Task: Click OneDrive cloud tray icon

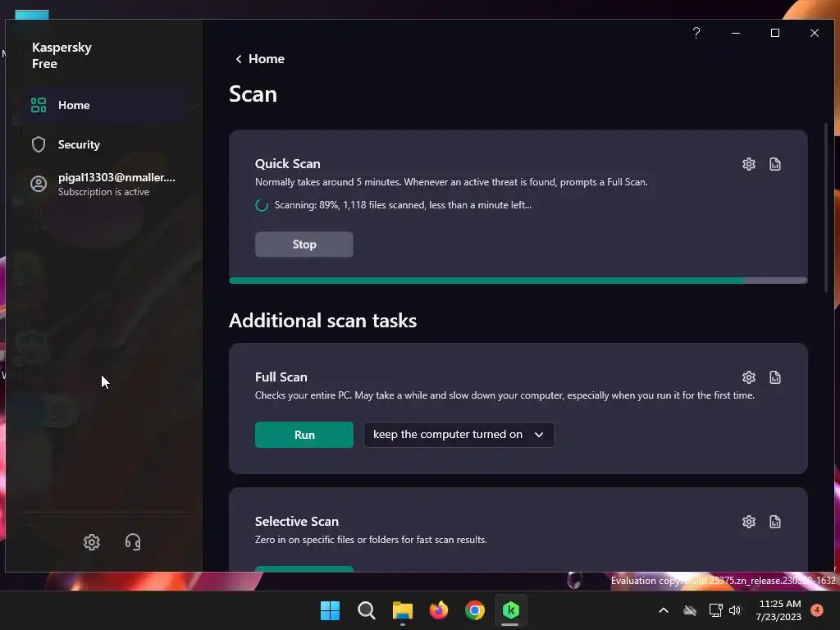Action: coord(690,610)
